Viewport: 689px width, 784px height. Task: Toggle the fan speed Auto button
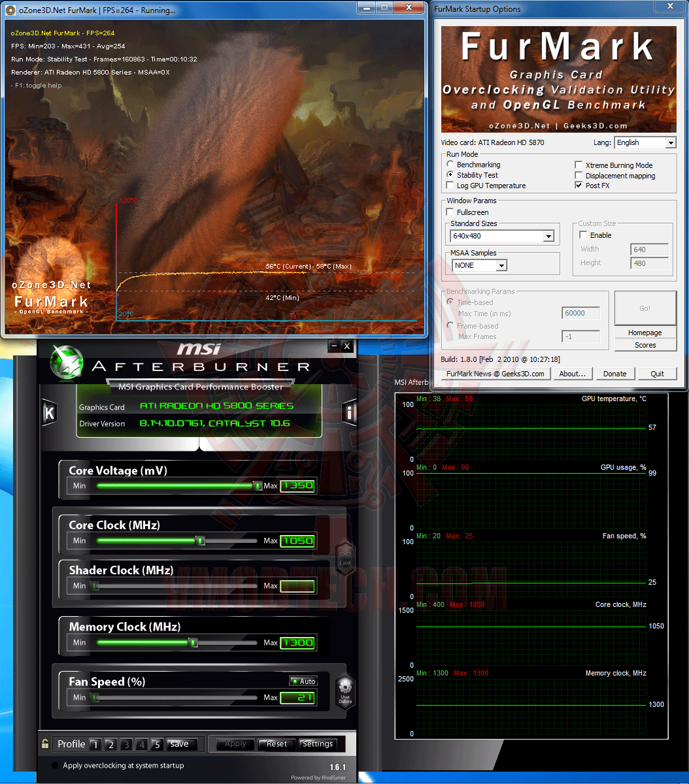click(x=303, y=681)
